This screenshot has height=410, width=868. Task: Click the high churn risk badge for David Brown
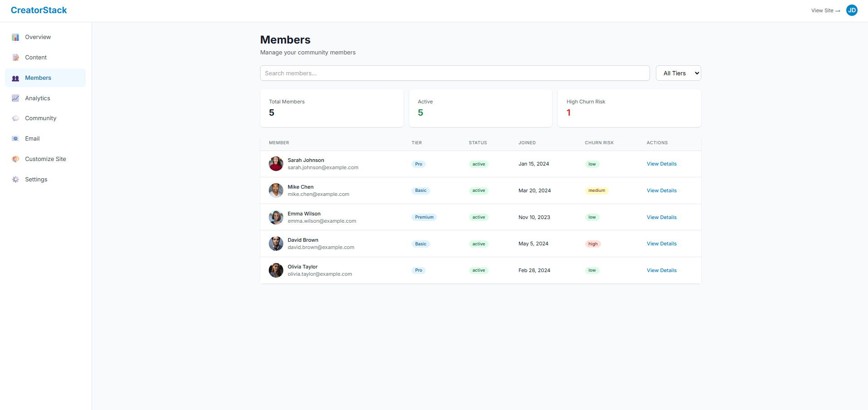coord(592,244)
